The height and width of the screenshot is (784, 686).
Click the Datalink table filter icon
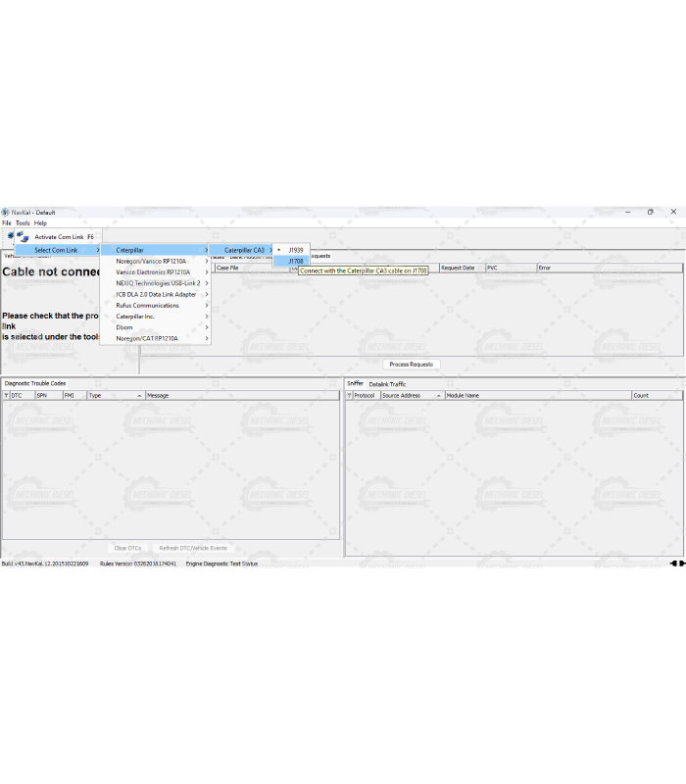[349, 396]
